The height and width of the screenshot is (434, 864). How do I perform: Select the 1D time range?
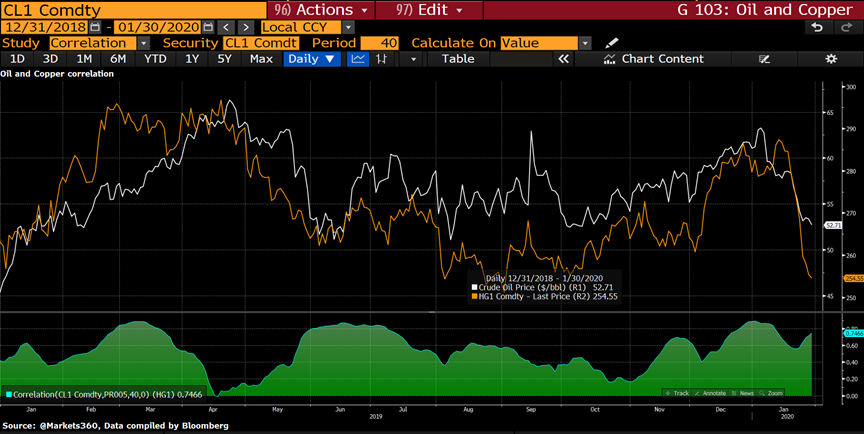[18, 59]
